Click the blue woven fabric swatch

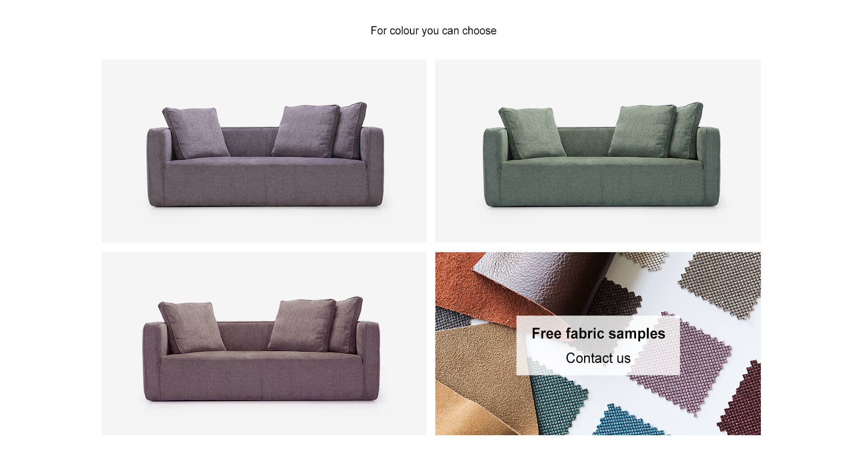coord(628,423)
